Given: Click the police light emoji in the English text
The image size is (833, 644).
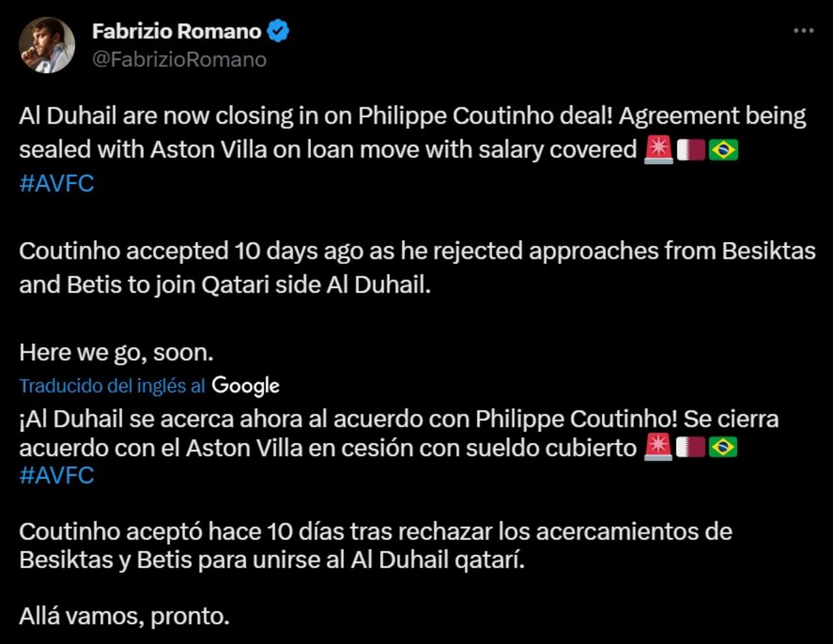Looking at the screenshot, I should 657,149.
